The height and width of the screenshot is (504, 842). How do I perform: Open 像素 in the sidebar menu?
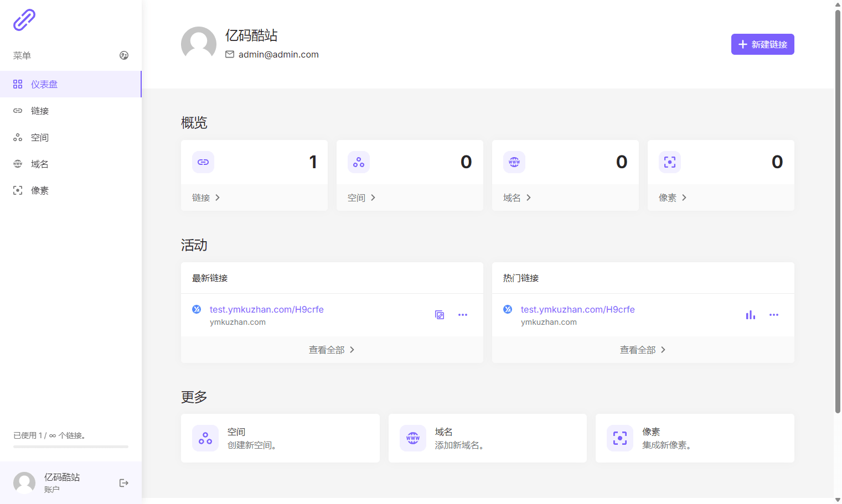[x=70, y=190]
